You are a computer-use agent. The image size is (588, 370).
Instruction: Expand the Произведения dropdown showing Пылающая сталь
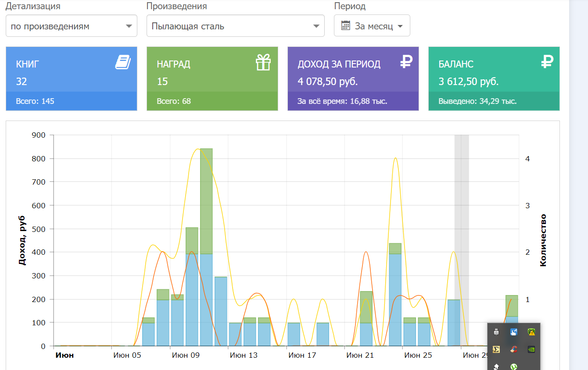click(x=236, y=26)
